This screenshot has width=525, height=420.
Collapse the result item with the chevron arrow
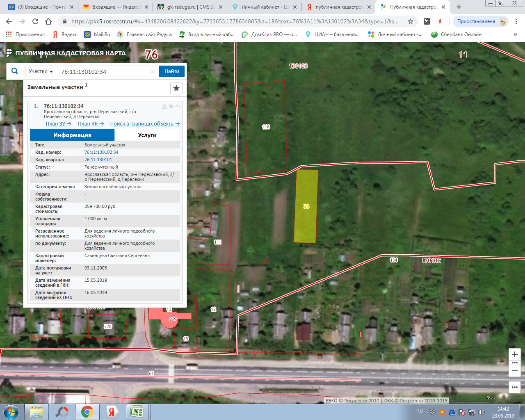coord(178,106)
